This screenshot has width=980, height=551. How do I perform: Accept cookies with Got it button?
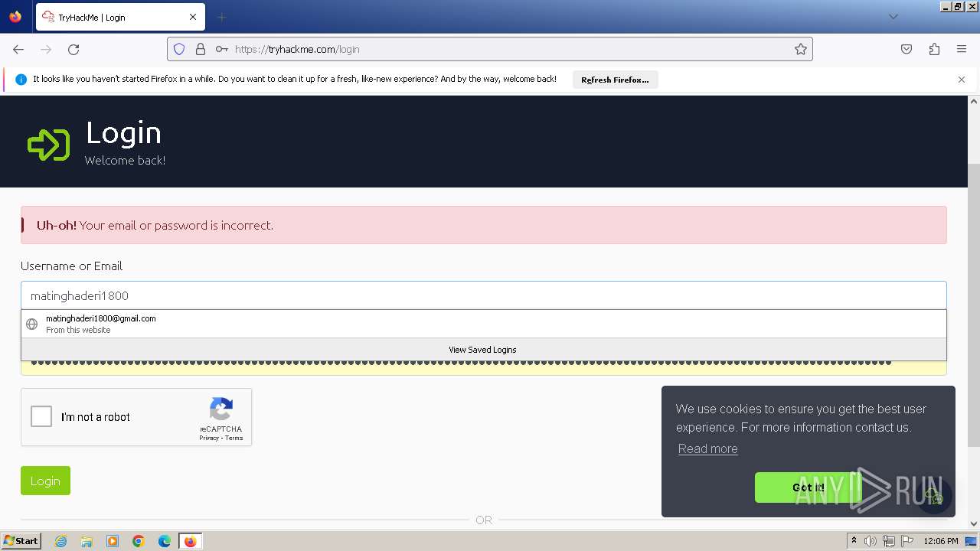click(x=808, y=487)
